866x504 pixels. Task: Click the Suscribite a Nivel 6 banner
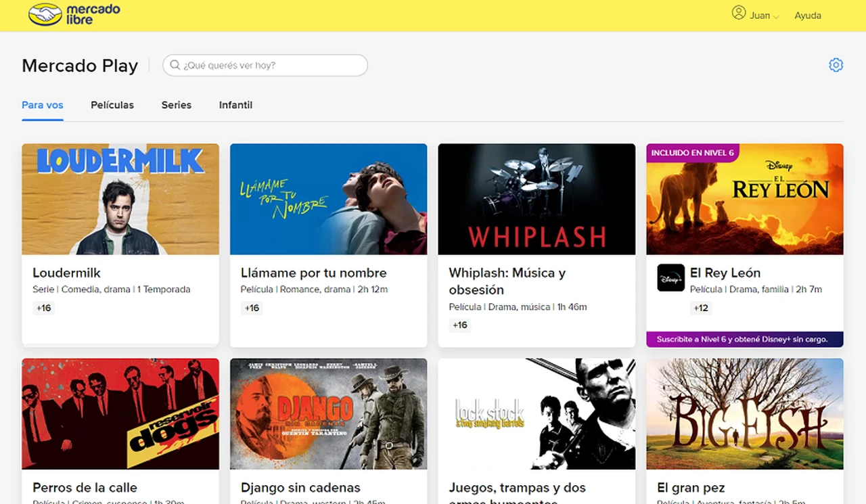click(744, 339)
